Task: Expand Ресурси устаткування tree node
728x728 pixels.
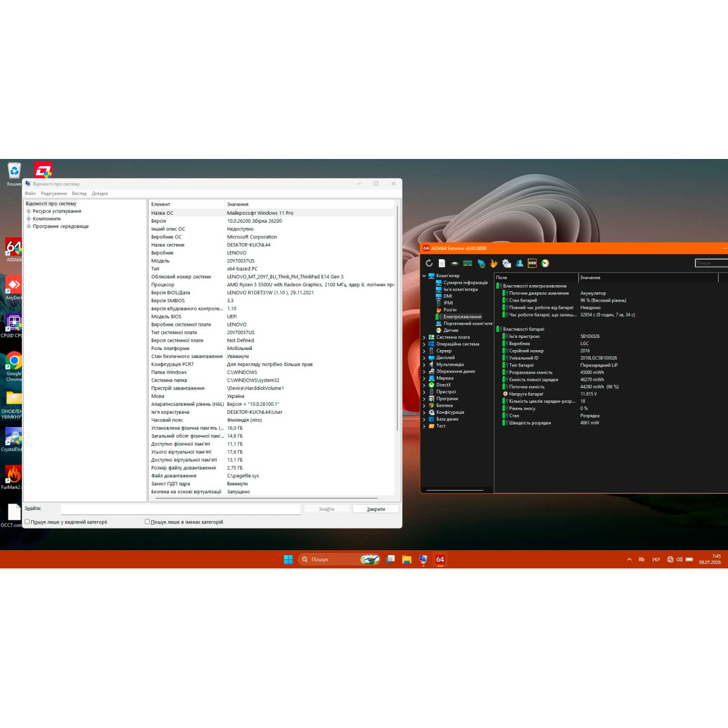Action: click(x=29, y=211)
